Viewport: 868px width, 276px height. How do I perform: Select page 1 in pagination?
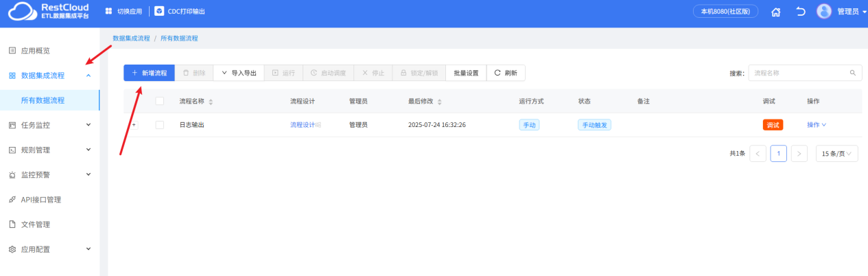[779, 154]
